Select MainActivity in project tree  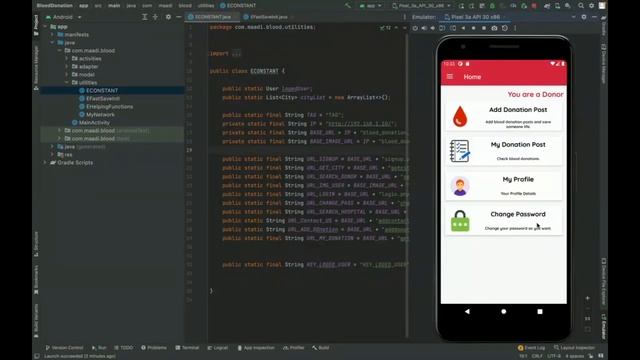tap(94, 122)
